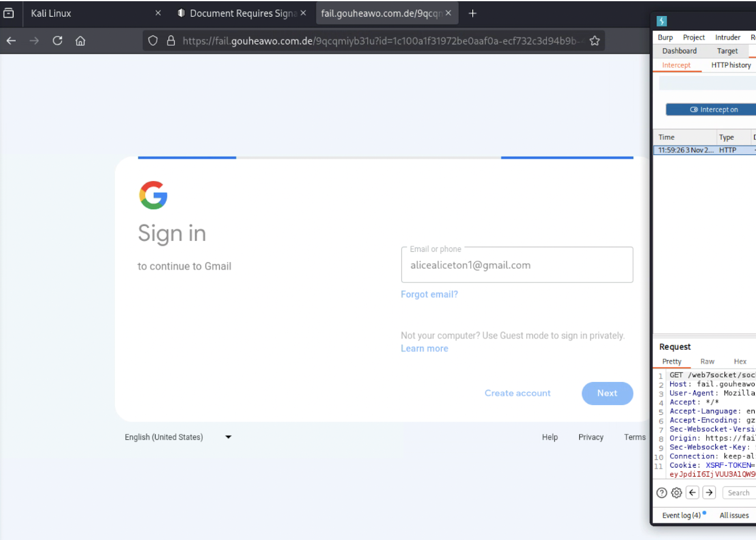Open Burp request editor settings gear

pyautogui.click(x=676, y=493)
